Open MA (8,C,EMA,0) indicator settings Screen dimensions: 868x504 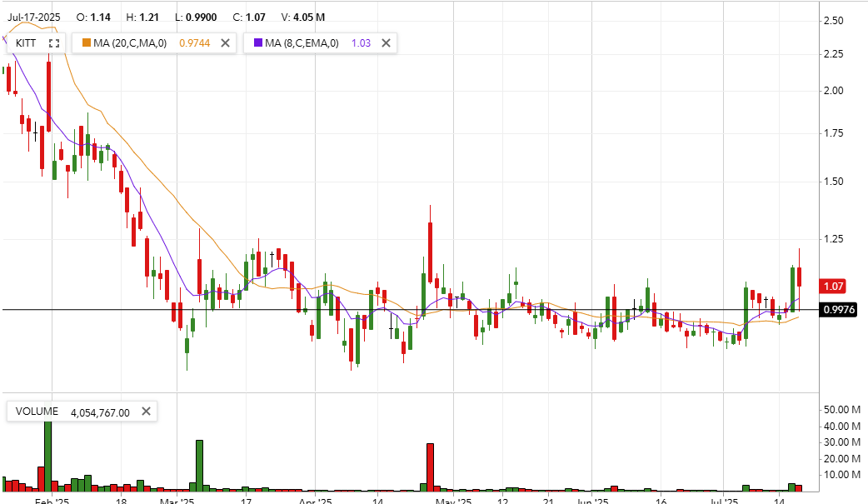(x=302, y=43)
